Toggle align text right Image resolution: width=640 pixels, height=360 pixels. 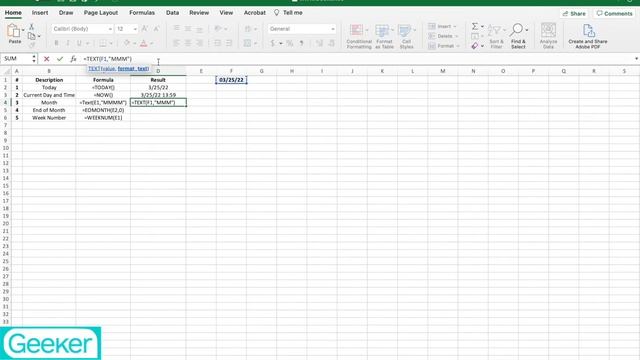pos(199,43)
